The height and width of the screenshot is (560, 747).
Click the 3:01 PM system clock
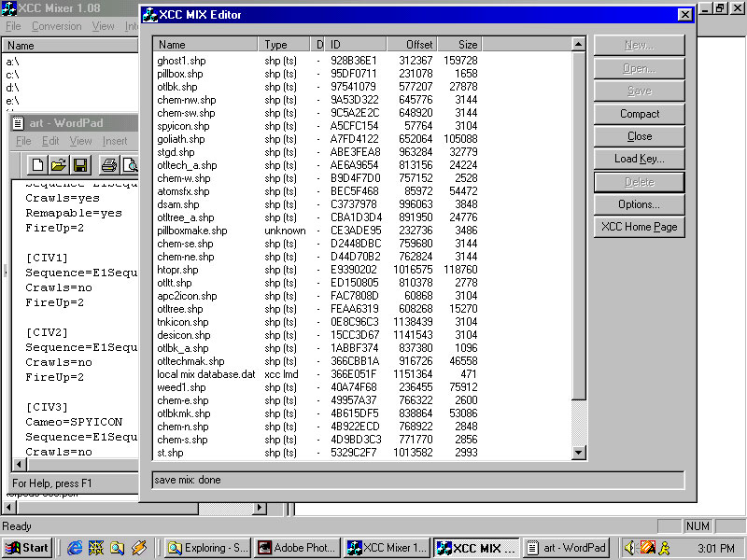coord(715,548)
